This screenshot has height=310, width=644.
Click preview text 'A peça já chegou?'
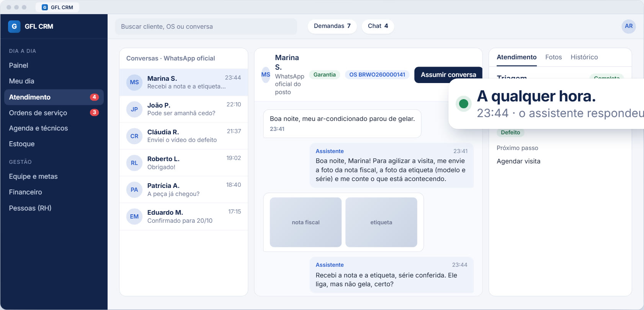pos(173,194)
